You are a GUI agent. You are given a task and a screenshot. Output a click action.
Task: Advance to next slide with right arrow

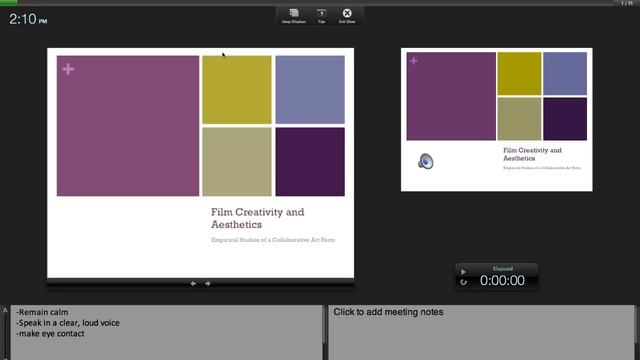pyautogui.click(x=208, y=283)
